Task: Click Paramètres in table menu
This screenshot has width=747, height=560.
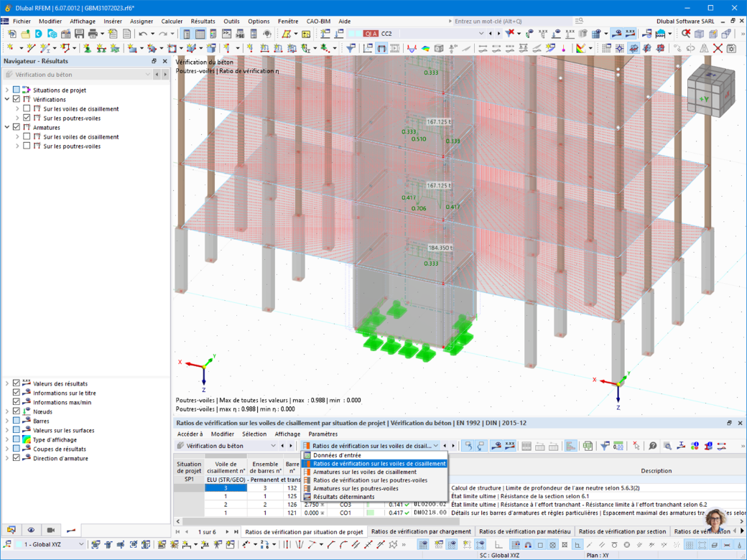Action: [323, 434]
